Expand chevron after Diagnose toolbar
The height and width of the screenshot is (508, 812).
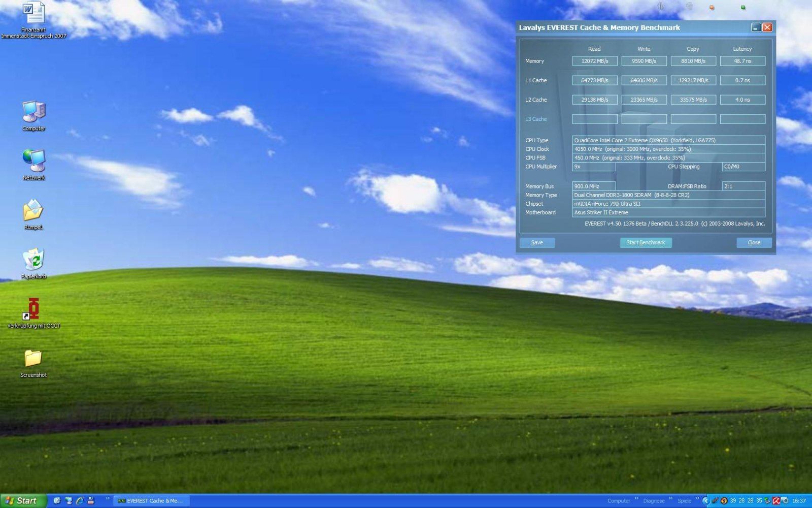click(x=670, y=498)
